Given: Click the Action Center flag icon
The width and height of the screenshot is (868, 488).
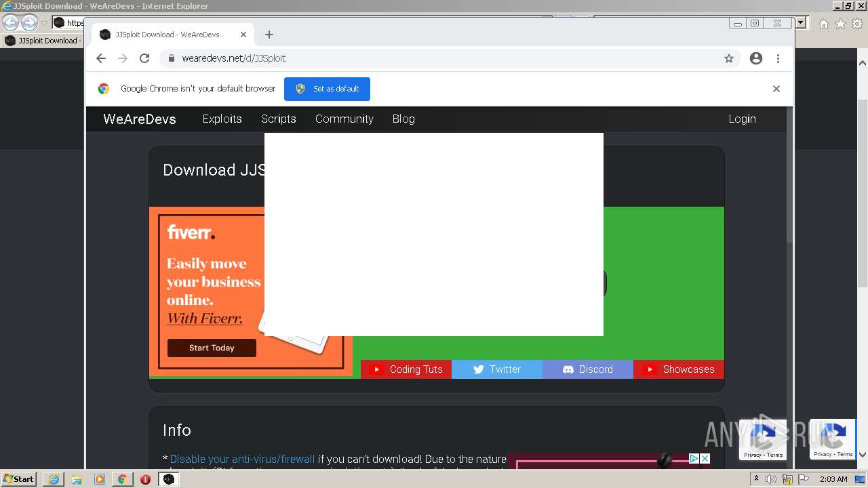Looking at the screenshot, I should (804, 479).
